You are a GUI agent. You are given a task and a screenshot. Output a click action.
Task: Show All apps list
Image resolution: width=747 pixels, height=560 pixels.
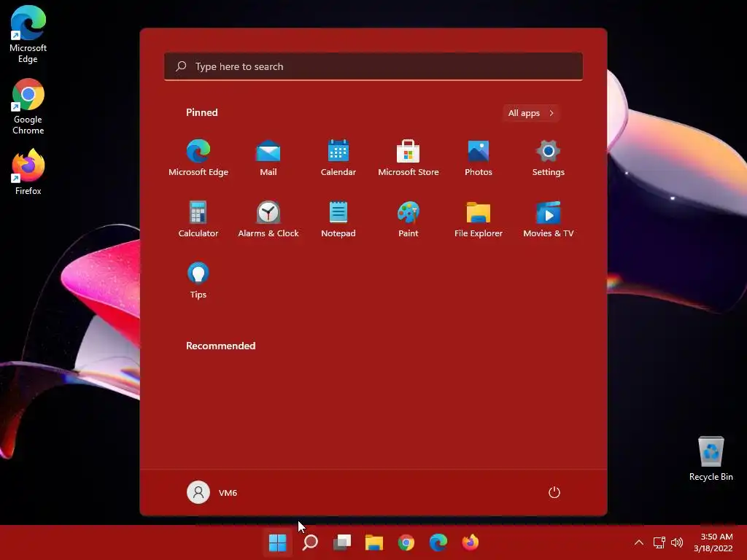531,113
